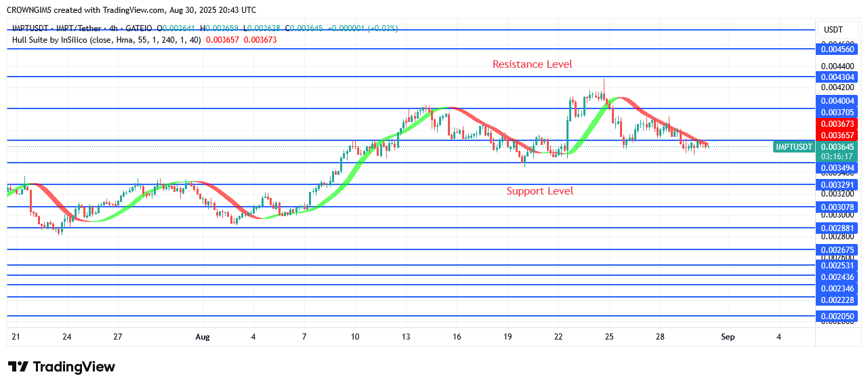
Task: Select the 0.002436 price level label
Action: (838, 277)
